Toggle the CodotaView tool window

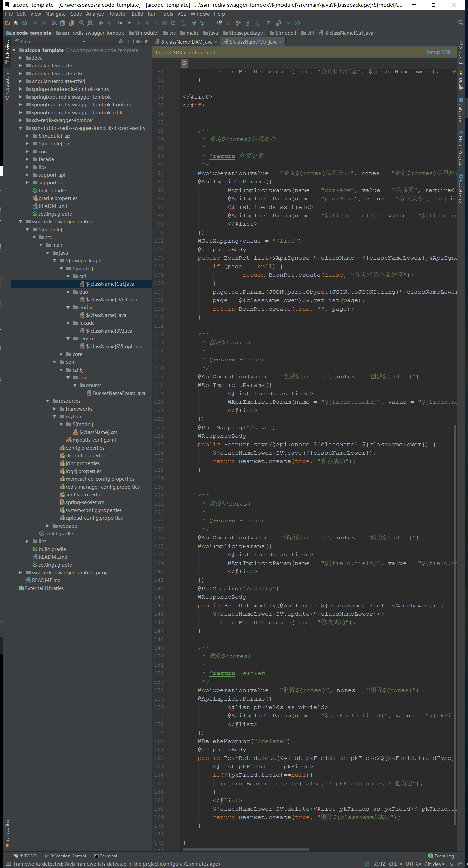[x=461, y=189]
